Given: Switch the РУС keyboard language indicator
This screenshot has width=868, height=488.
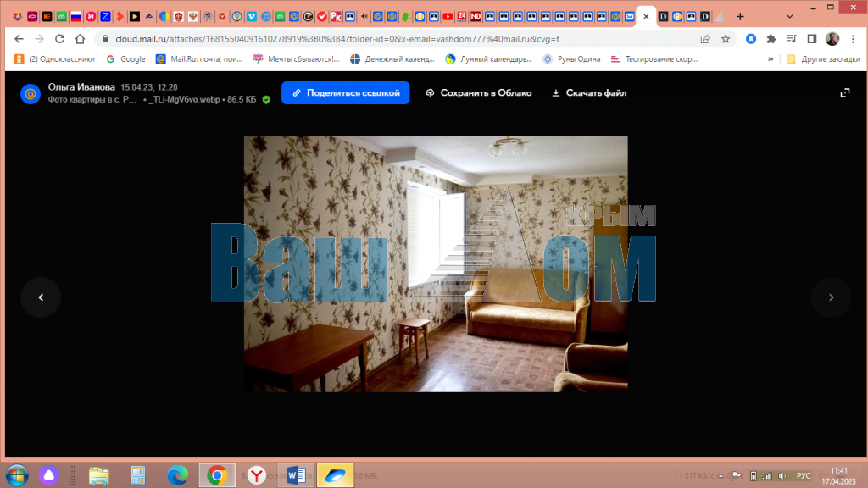Looking at the screenshot, I should pos(804,476).
